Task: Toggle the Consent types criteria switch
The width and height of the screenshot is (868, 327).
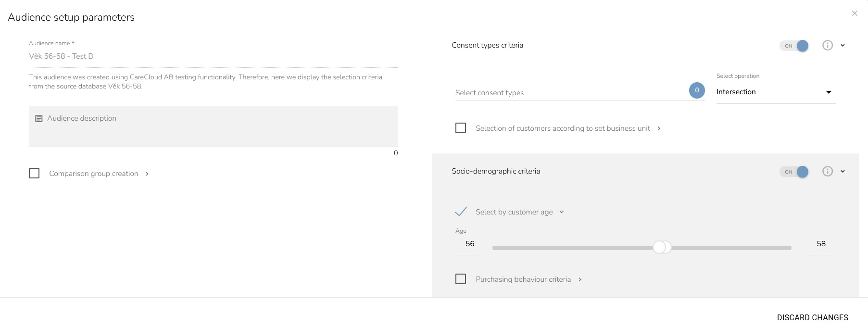Action: tap(794, 46)
